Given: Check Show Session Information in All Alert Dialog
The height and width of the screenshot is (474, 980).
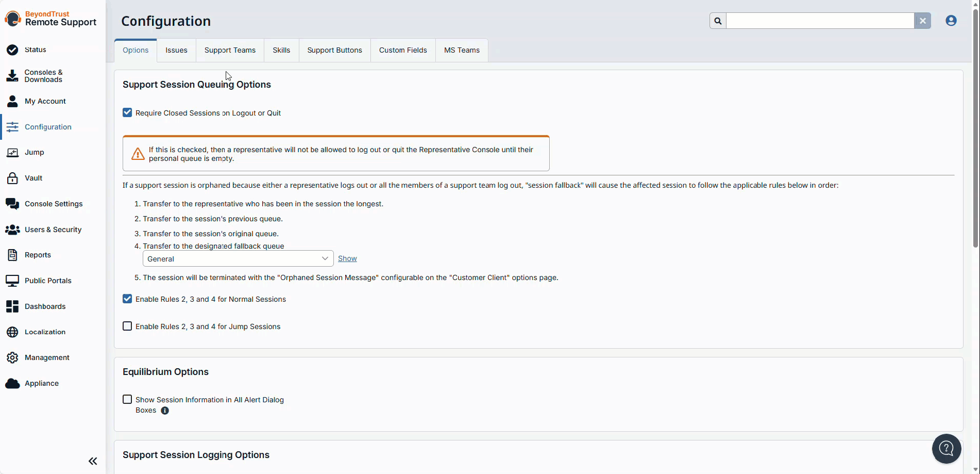Looking at the screenshot, I should point(127,399).
